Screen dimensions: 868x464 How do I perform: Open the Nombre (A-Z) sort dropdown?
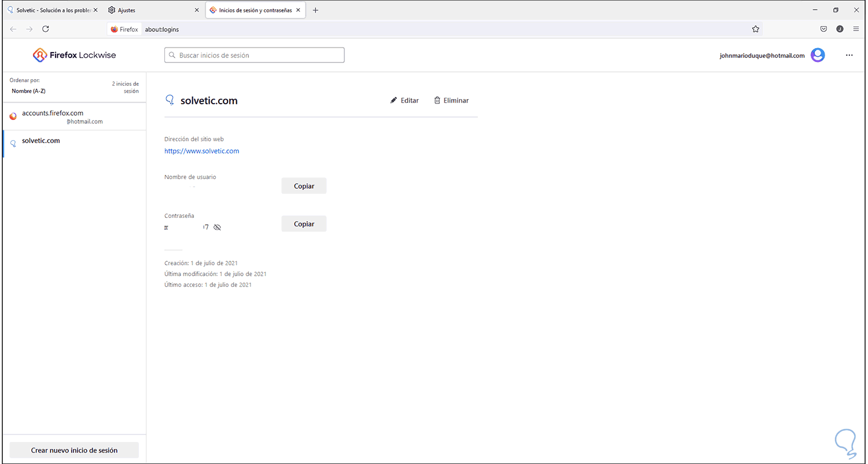[28, 91]
